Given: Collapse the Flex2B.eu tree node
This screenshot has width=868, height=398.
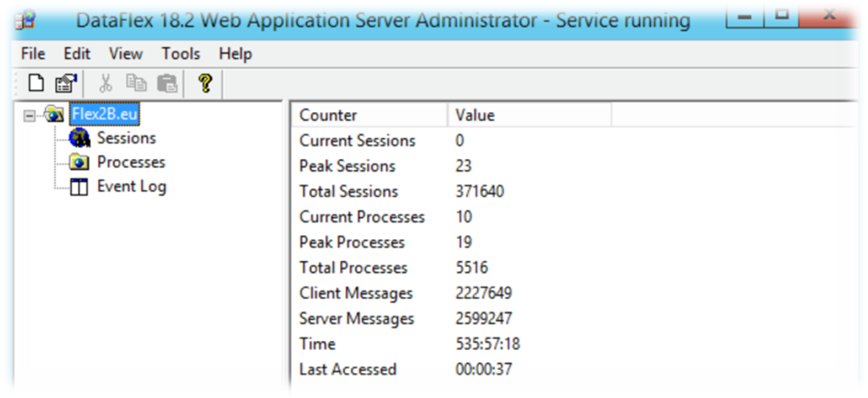Looking at the screenshot, I should pos(29,115).
